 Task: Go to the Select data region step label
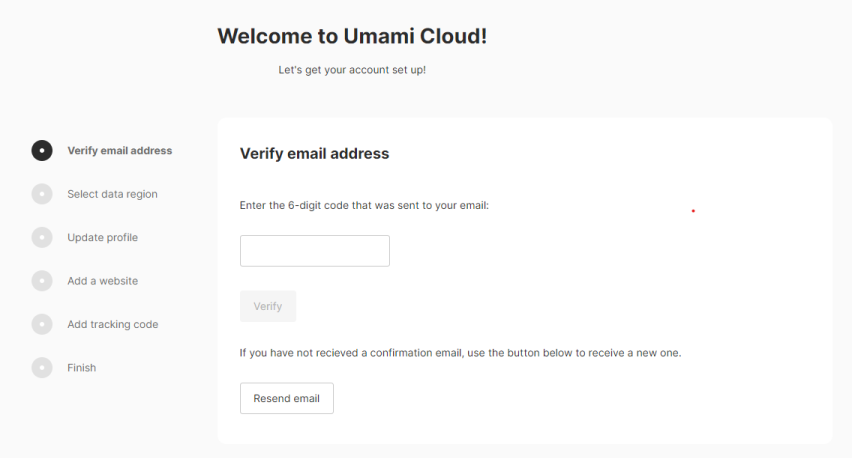pyautogui.click(x=112, y=194)
